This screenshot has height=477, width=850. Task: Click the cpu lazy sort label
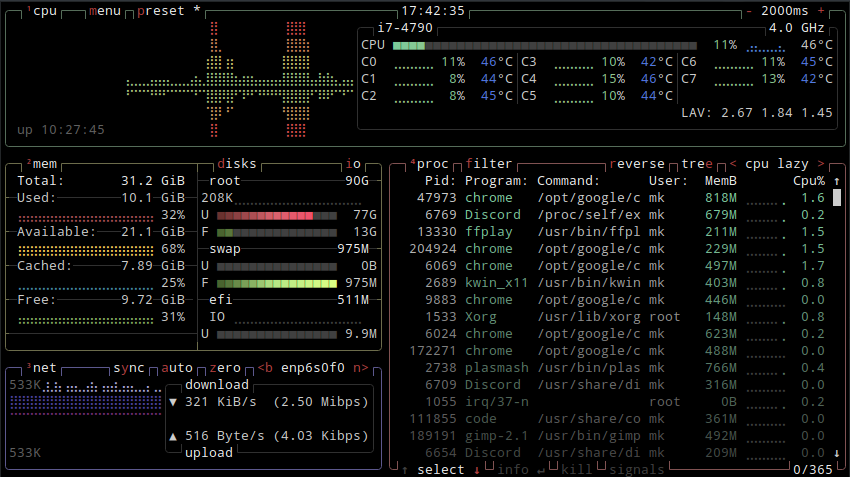tap(777, 164)
